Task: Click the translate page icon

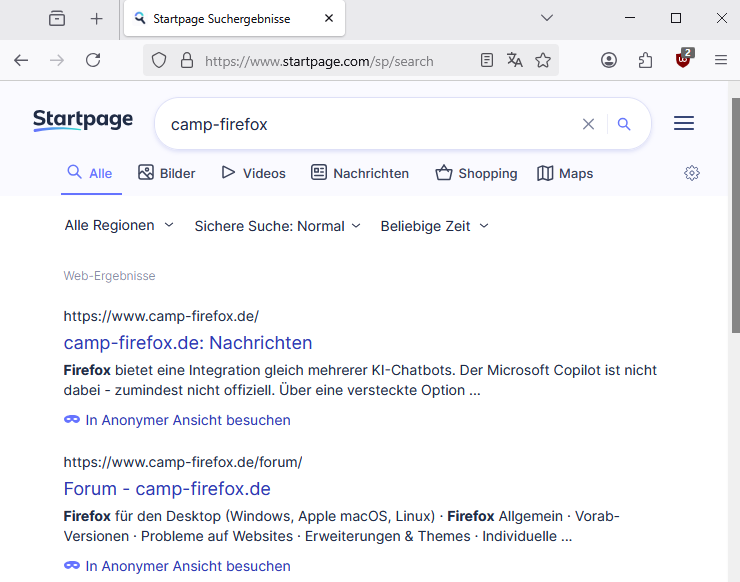Action: [x=515, y=60]
